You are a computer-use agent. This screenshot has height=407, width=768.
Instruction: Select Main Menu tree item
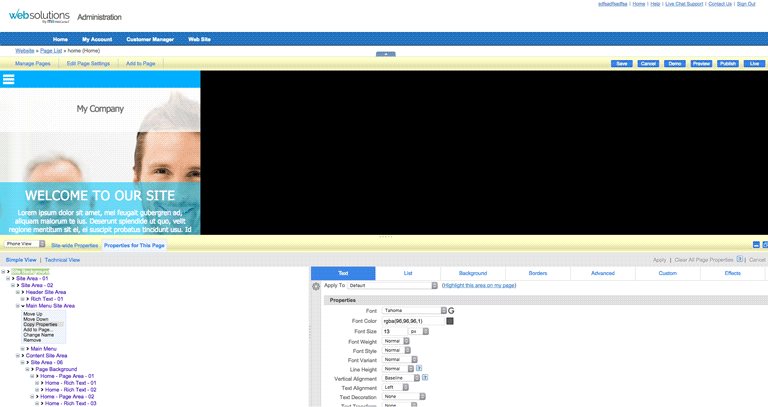click(x=44, y=349)
